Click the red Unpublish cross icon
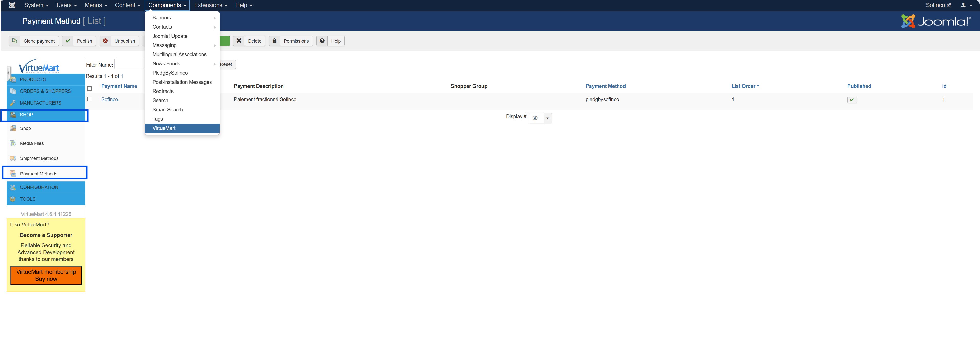 [x=105, y=41]
